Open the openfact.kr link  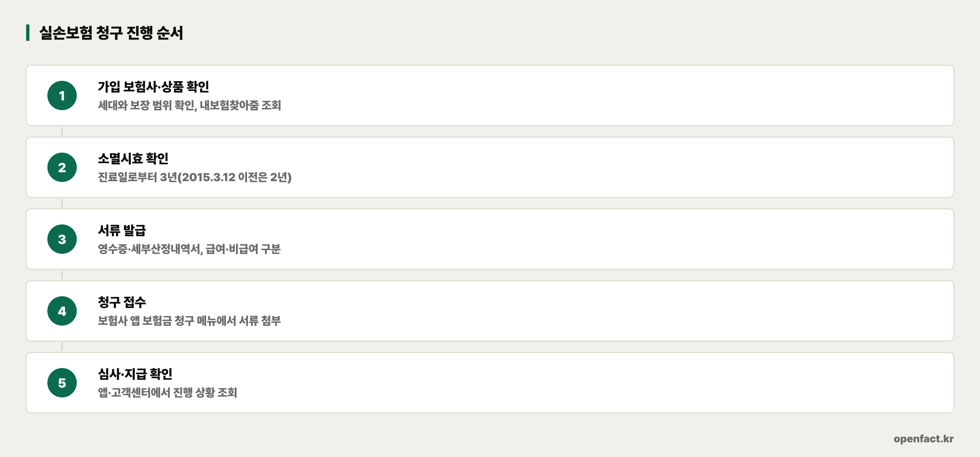pos(924,439)
